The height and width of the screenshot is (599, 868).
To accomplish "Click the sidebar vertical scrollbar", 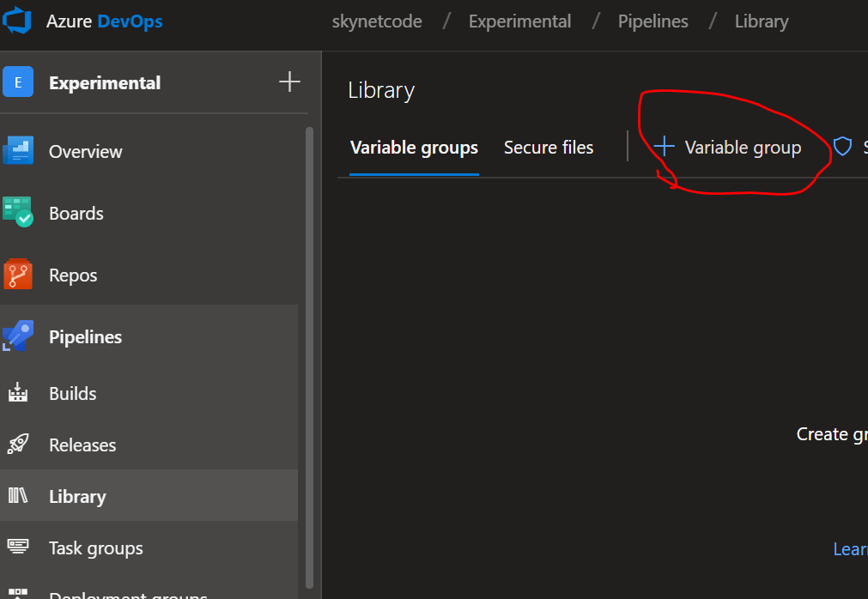I will tap(309, 343).
